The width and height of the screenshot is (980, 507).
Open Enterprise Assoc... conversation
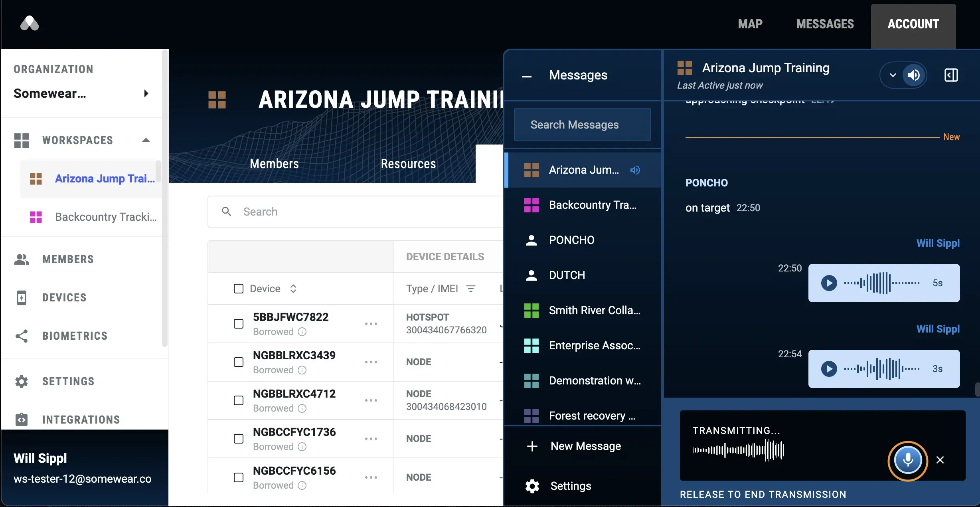[583, 346]
